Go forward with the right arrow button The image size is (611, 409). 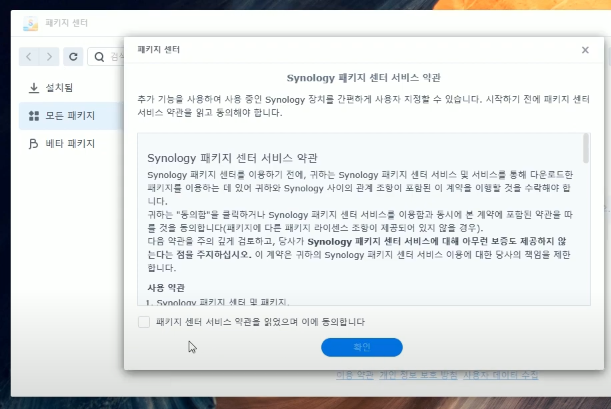click(x=49, y=57)
